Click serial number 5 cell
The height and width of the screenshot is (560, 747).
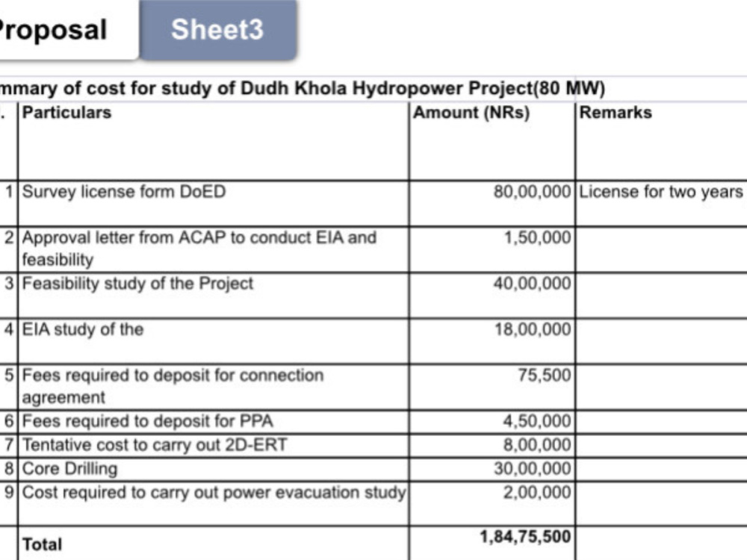pos(8,387)
